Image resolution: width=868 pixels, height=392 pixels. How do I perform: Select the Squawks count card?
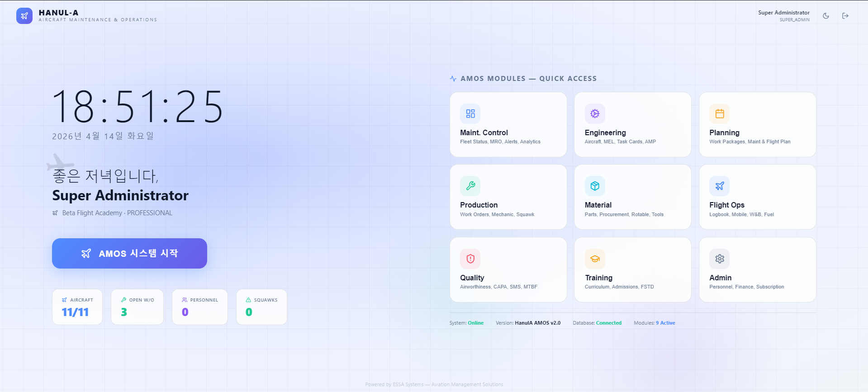click(x=261, y=307)
